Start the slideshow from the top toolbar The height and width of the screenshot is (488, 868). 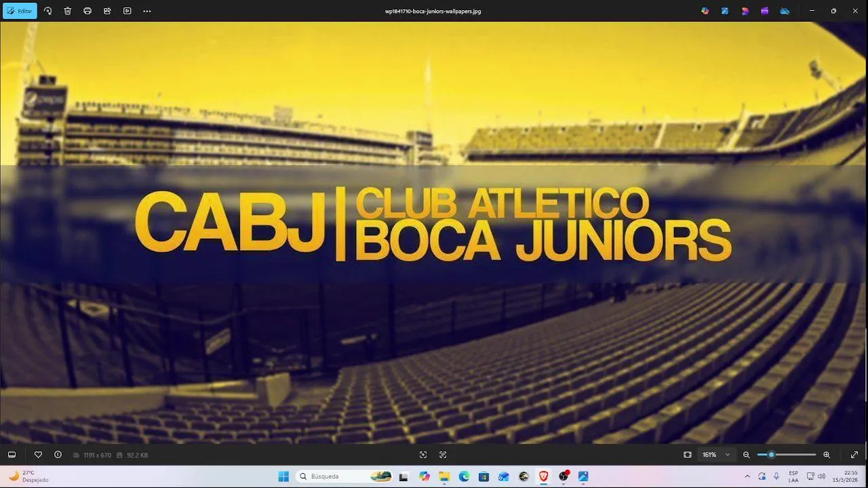coord(127,11)
